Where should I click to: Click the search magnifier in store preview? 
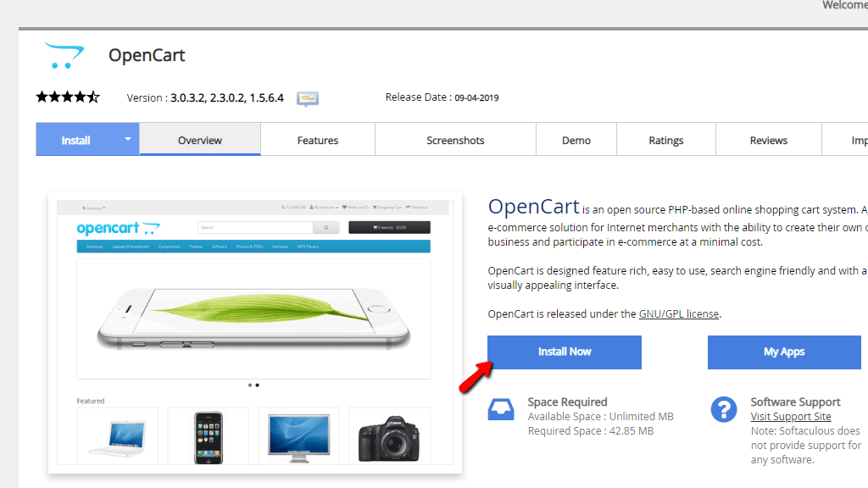pyautogui.click(x=325, y=227)
